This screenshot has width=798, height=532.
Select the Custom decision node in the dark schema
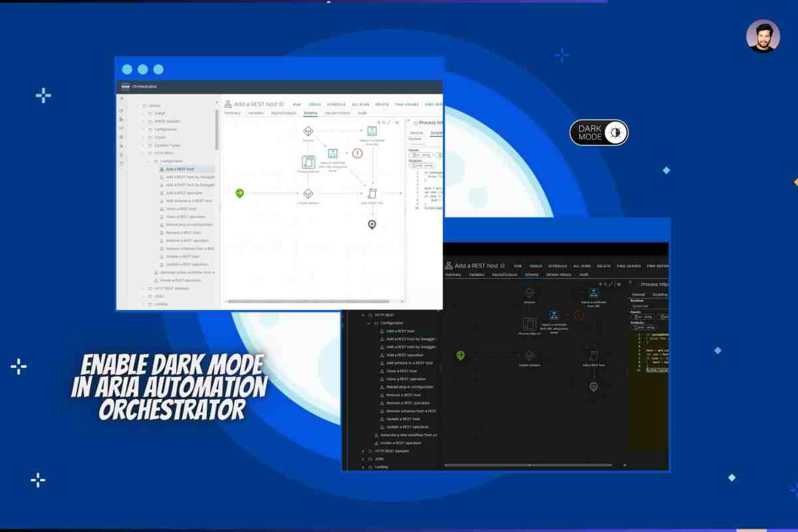pos(529,356)
